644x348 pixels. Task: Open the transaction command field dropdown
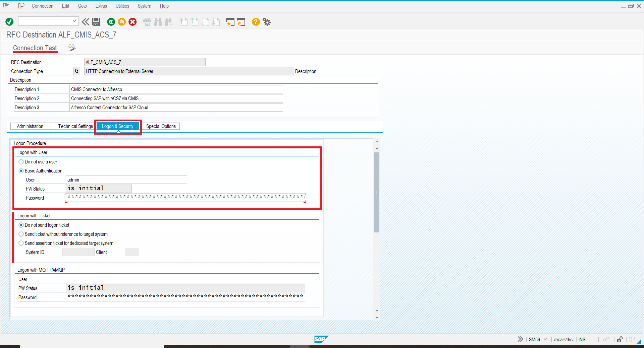(74, 21)
